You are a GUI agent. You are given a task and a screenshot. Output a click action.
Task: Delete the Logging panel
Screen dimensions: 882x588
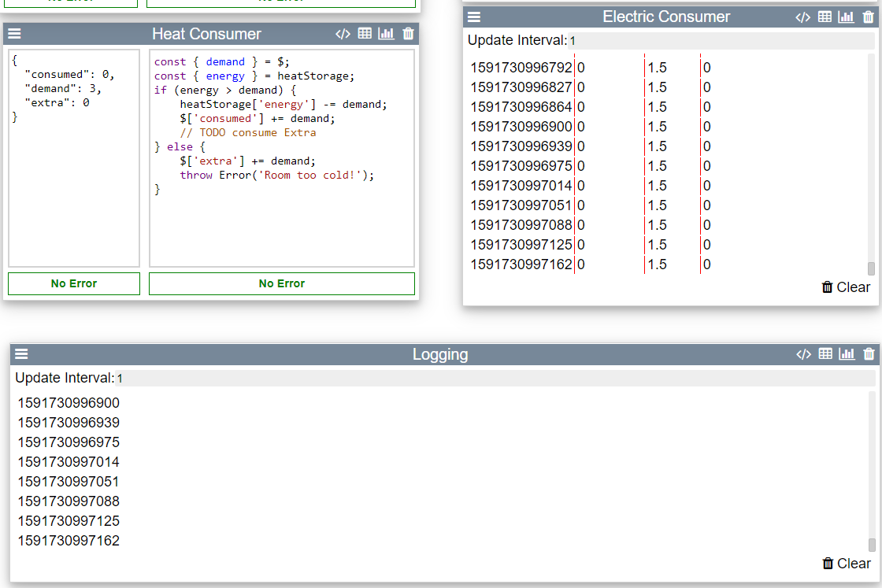[x=869, y=354]
